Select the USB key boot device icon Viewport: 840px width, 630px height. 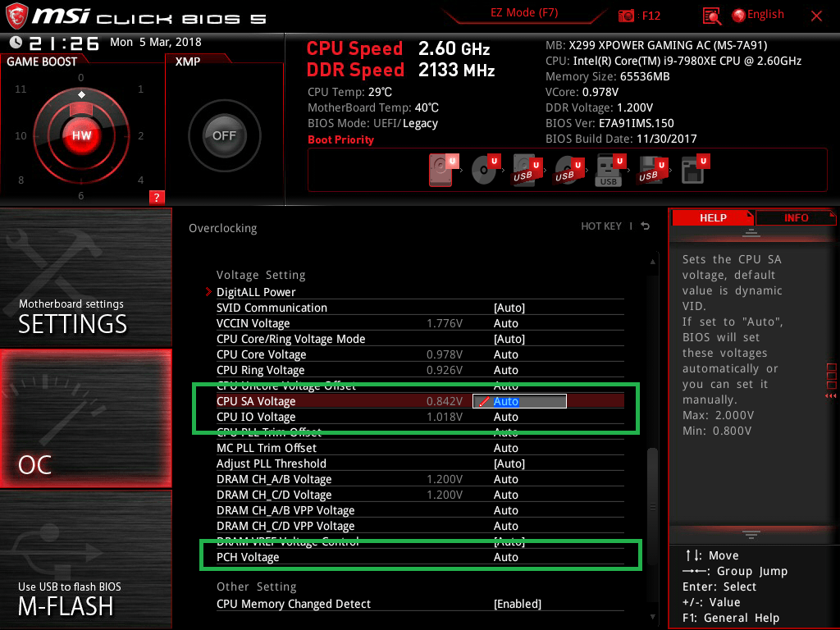click(x=609, y=170)
